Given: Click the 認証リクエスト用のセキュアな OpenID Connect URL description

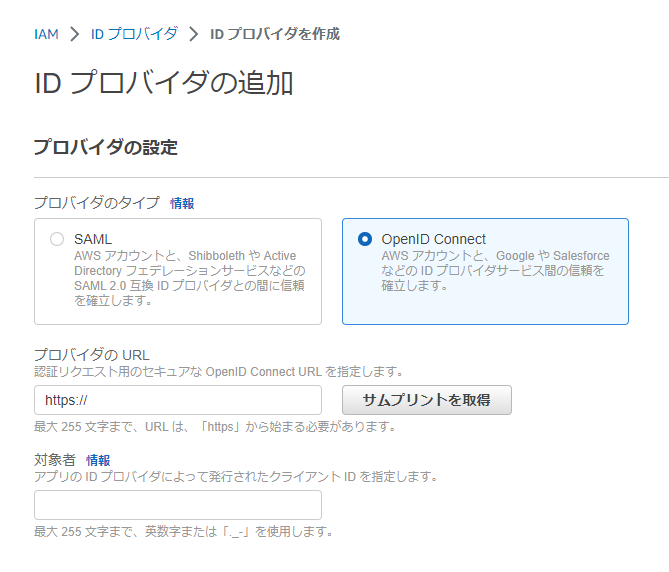Looking at the screenshot, I should pos(219,372).
